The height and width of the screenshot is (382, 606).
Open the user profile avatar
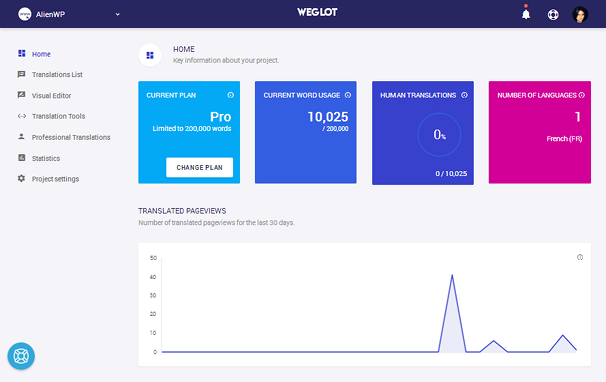[580, 15]
